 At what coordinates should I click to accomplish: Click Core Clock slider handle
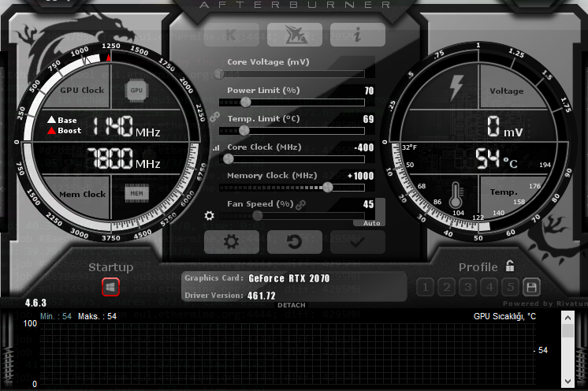[x=229, y=159]
